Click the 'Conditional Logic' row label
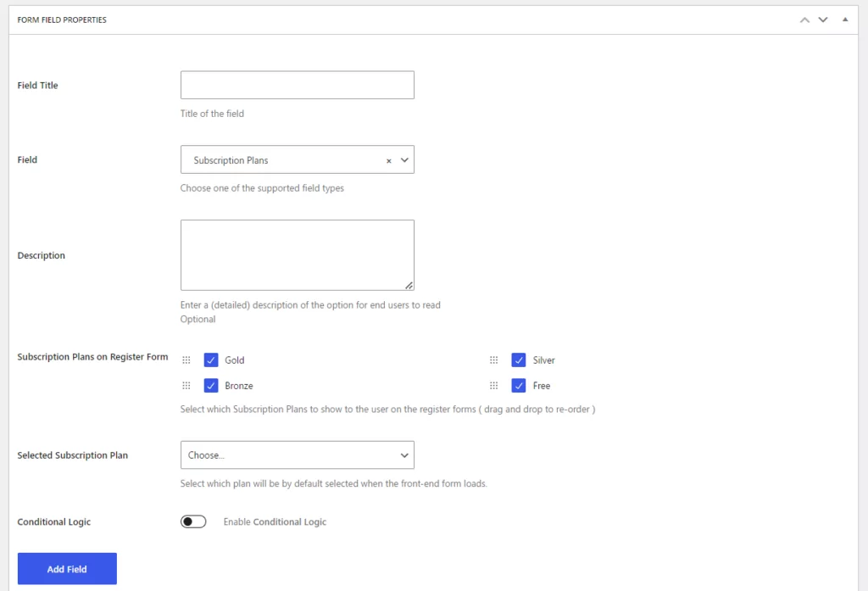The width and height of the screenshot is (868, 591). pyautogui.click(x=53, y=521)
